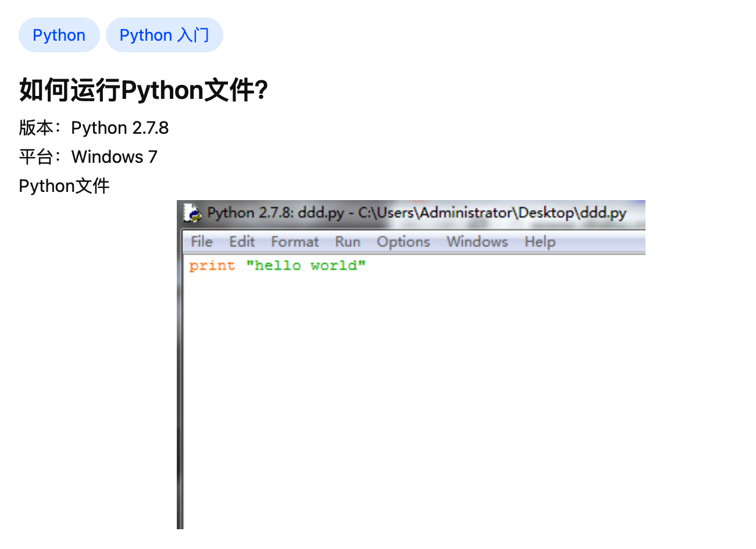Open the Python 入门 tag link
This screenshot has height=549, width=756.
pyautogui.click(x=164, y=35)
